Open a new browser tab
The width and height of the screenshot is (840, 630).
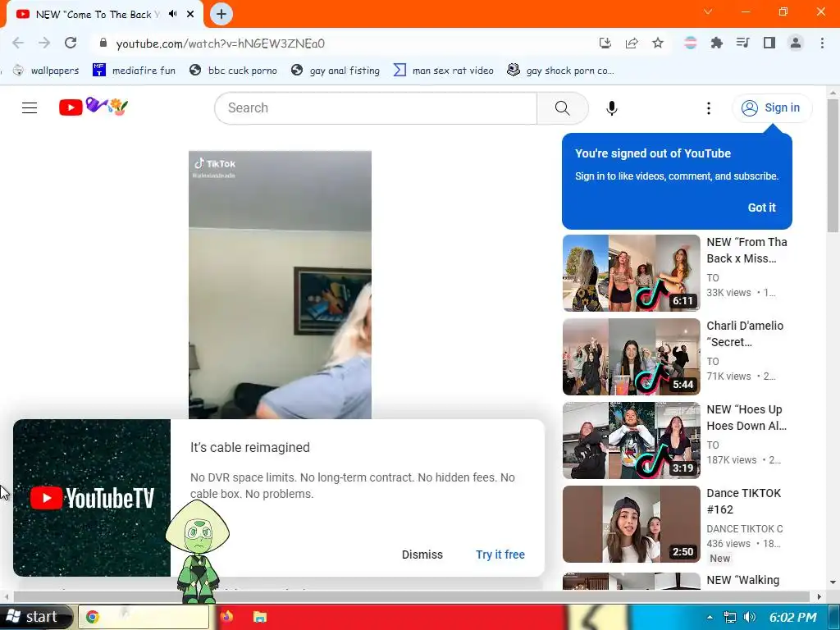tap(221, 14)
